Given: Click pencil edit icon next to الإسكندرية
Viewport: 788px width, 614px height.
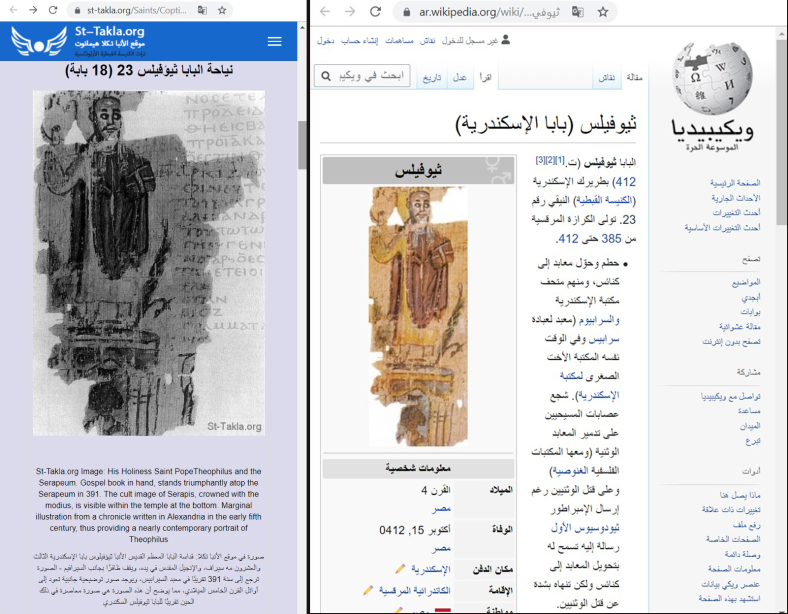Looking at the screenshot, I should pos(400,569).
